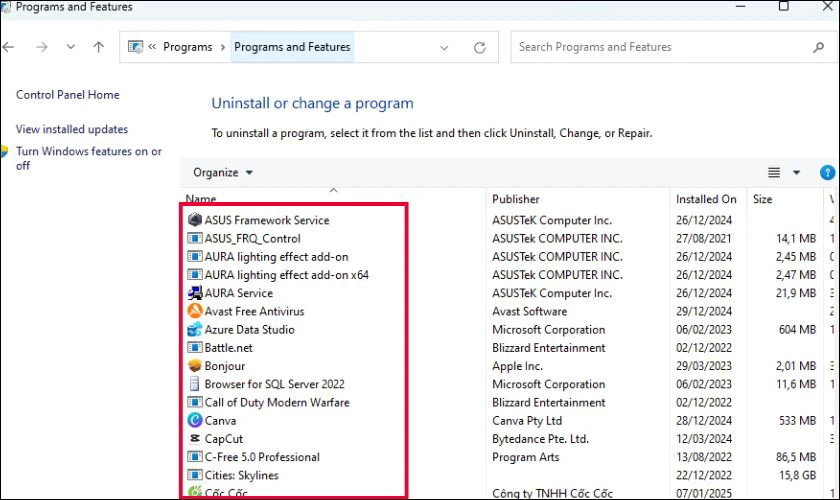Click the size value 15,8 GB
840x500 pixels.
tap(797, 475)
